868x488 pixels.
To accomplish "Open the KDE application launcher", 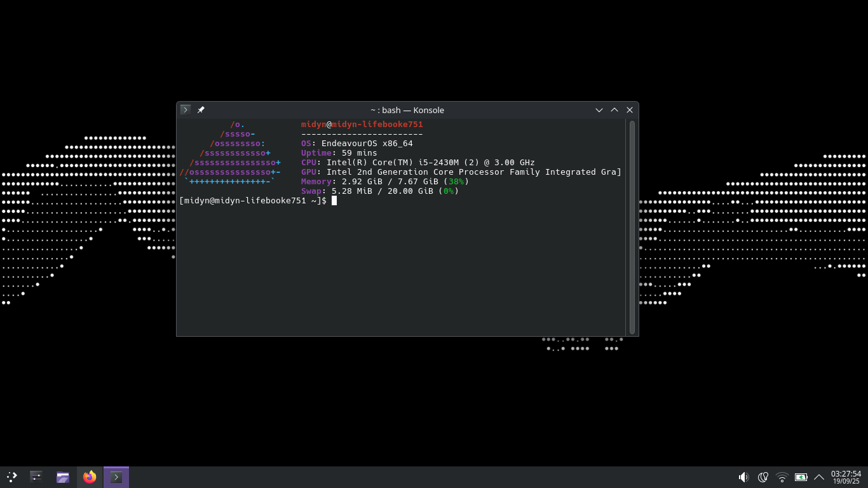I will [12, 477].
